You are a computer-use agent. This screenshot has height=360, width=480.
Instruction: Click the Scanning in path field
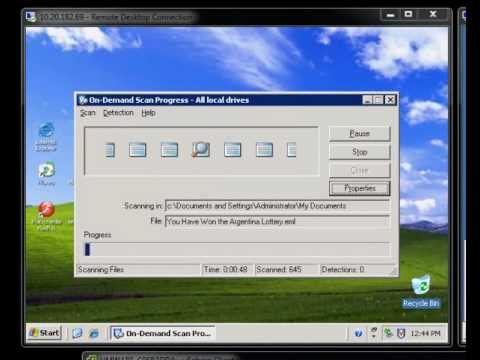point(277,206)
